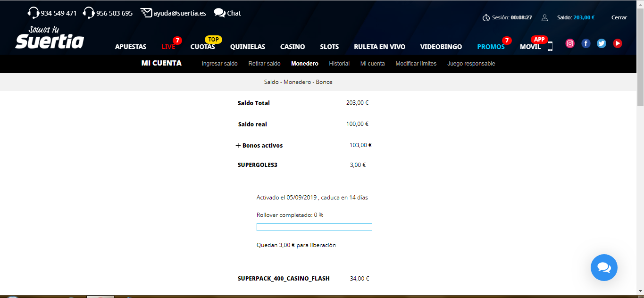Open Juego responsable
This screenshot has height=298, width=644.
[471, 64]
